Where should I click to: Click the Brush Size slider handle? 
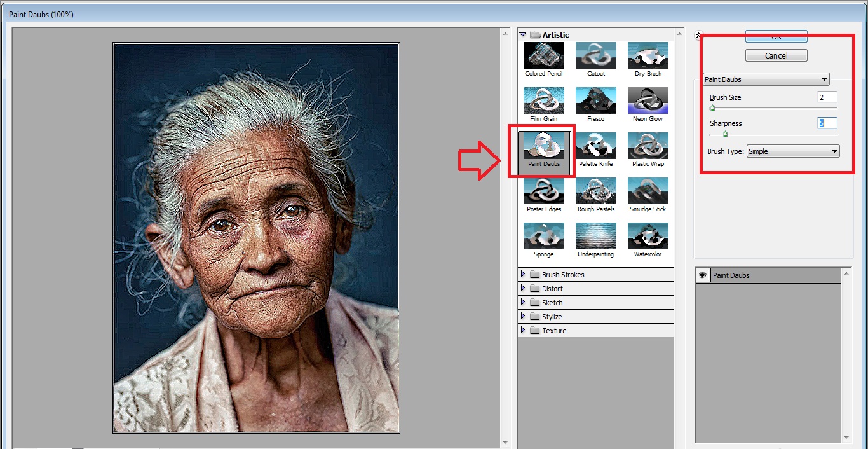[x=712, y=109]
